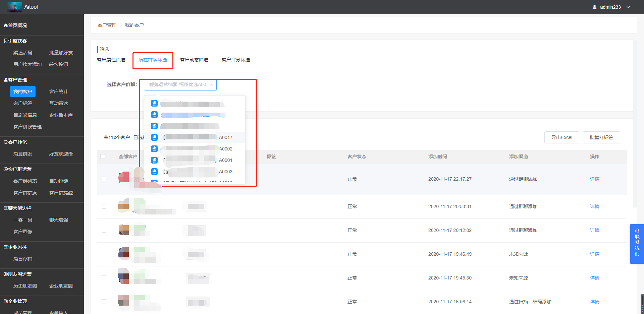
Task: Click the 联系我们 floating contact button
Action: (637, 244)
